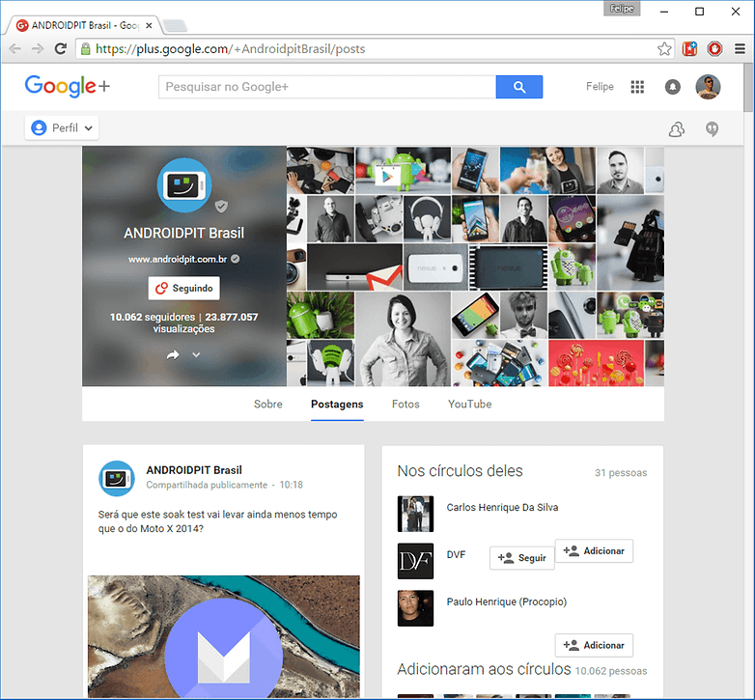Open the Android M post image
Image resolution: width=755 pixels, height=700 pixels.
[x=223, y=636]
